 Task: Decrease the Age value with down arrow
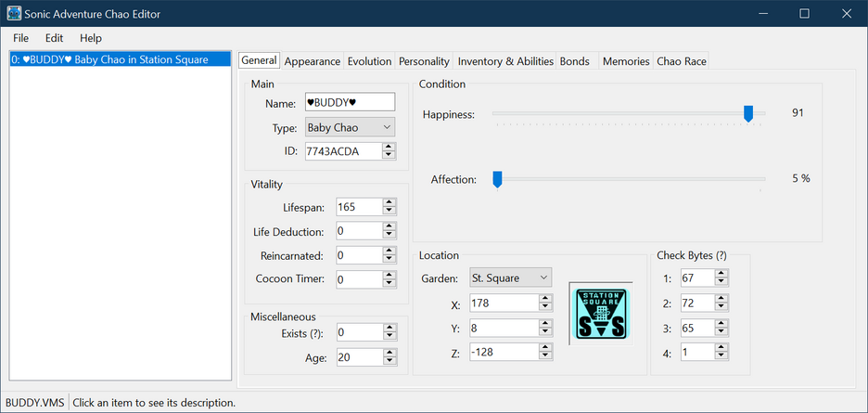(x=389, y=361)
